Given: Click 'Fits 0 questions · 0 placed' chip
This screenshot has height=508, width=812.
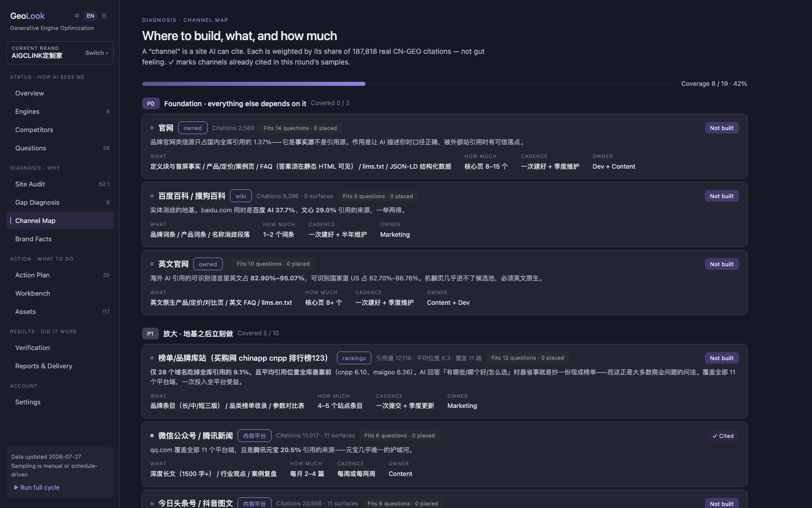Looking at the screenshot, I should (x=378, y=196).
